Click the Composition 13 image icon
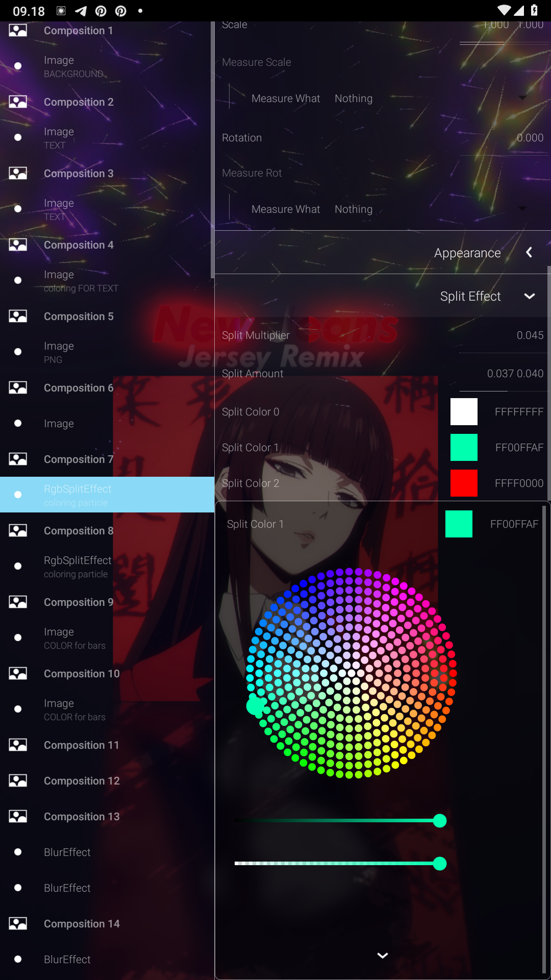The width and height of the screenshot is (551, 980). (x=18, y=817)
